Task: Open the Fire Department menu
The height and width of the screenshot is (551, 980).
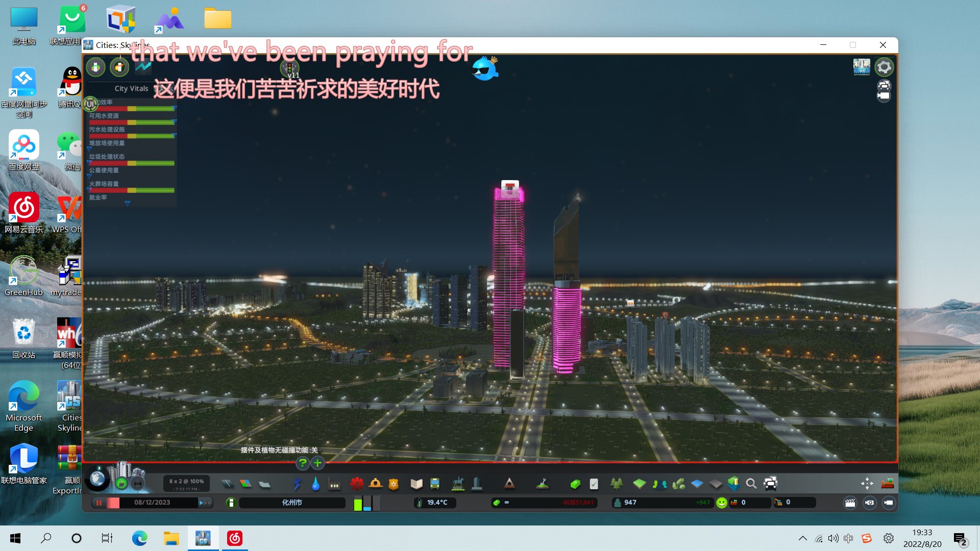Action: tap(376, 484)
